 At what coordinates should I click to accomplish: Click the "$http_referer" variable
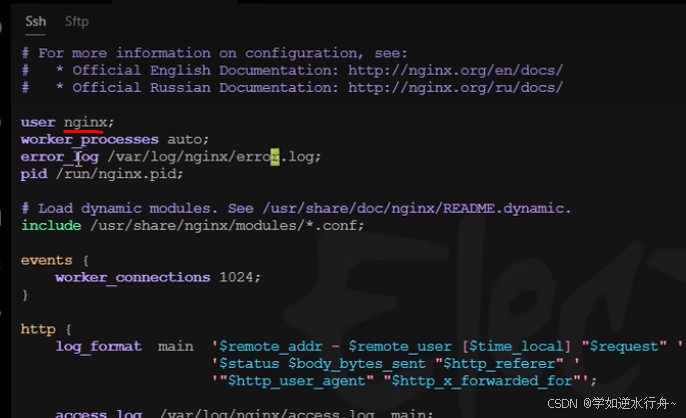[x=499, y=364]
